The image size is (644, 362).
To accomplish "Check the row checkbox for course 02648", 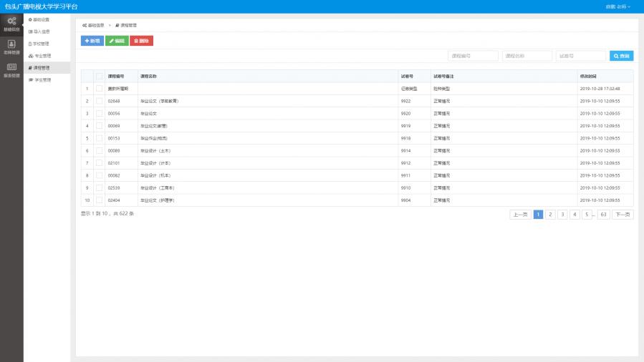I will tap(100, 101).
